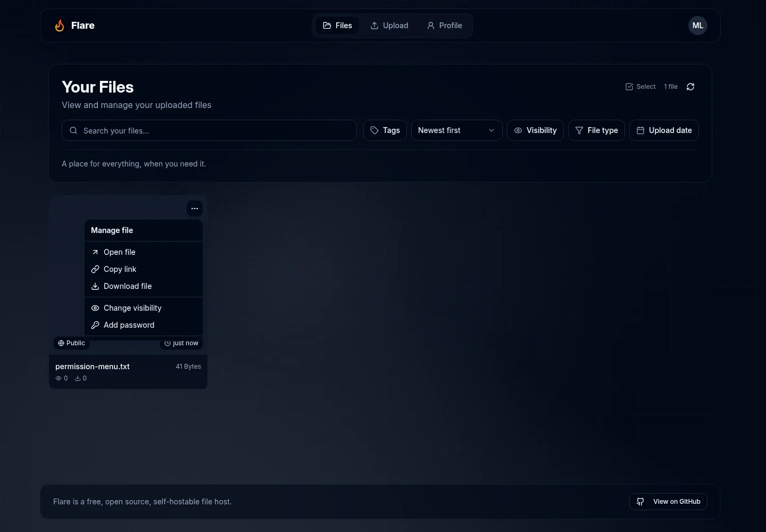Viewport: 766px width, 532px height.
Task: Select Change visibility menu option
Action: tap(144, 308)
